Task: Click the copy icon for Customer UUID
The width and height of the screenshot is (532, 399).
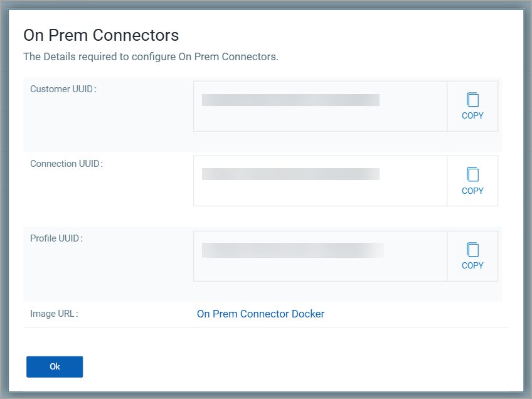Action: [x=472, y=100]
